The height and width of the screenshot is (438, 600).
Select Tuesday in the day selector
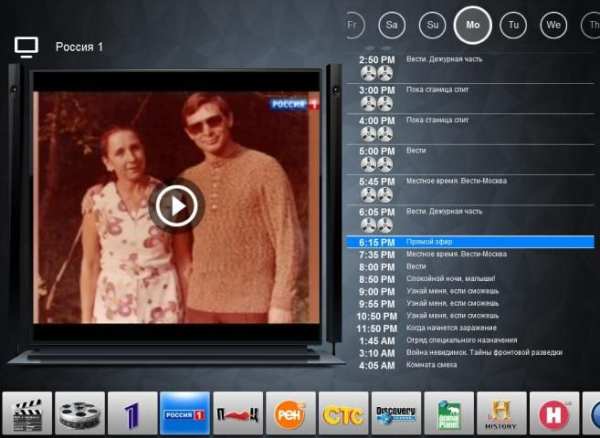point(513,25)
